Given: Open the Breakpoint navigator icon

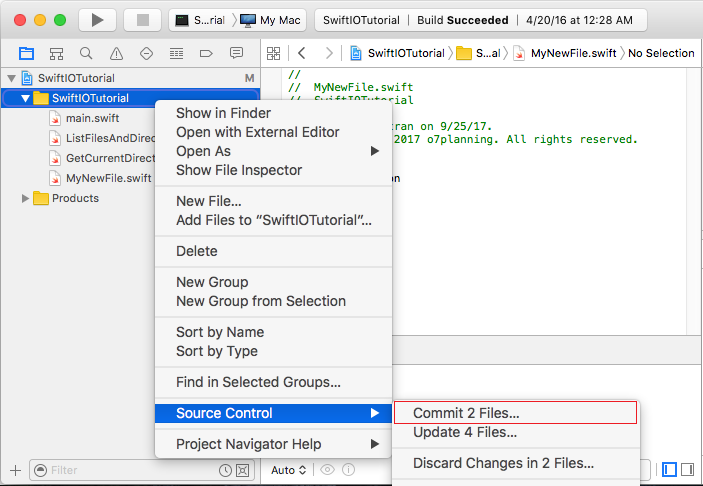Looking at the screenshot, I should click(206, 54).
